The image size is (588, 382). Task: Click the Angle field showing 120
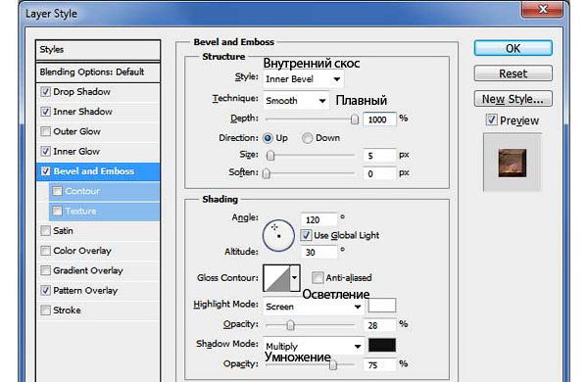[318, 219]
